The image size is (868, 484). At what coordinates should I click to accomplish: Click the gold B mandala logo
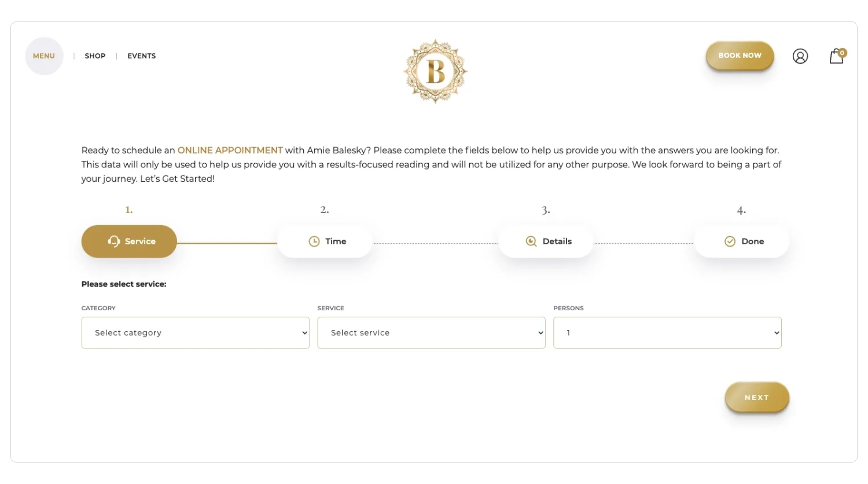point(435,71)
